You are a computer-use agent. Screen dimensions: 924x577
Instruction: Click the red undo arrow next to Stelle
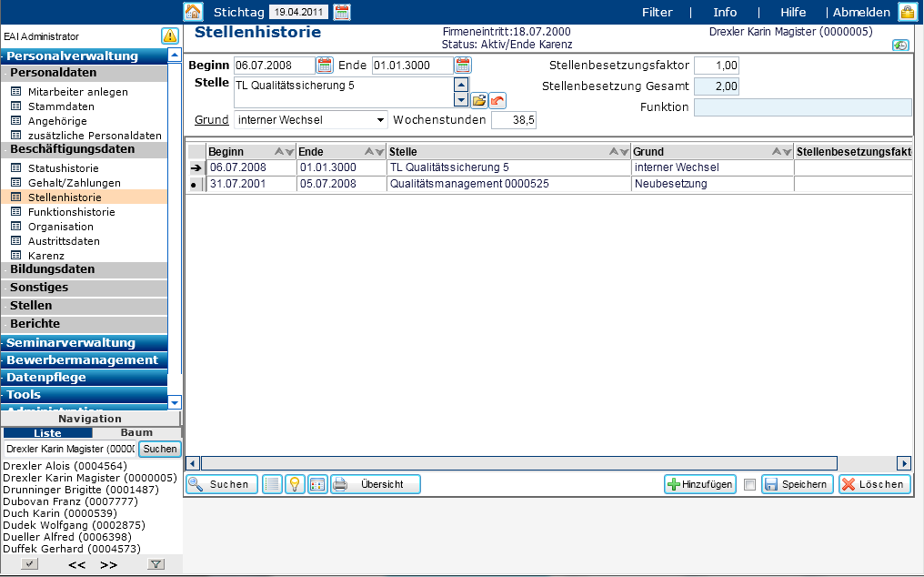(497, 100)
